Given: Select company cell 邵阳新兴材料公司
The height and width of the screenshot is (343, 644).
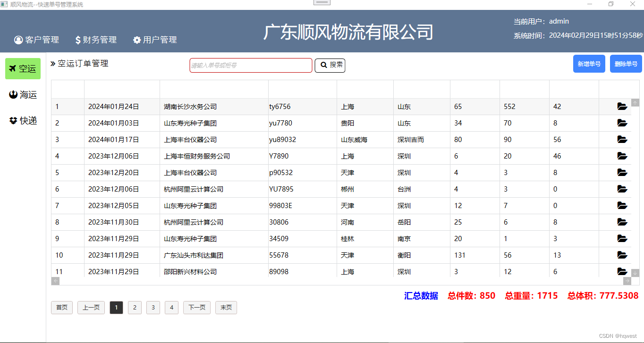Looking at the screenshot, I should (x=190, y=272).
